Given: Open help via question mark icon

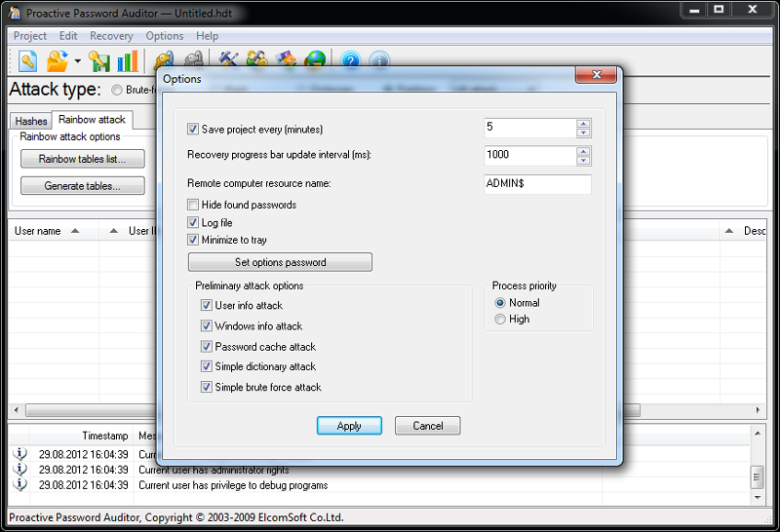Looking at the screenshot, I should pos(351,61).
